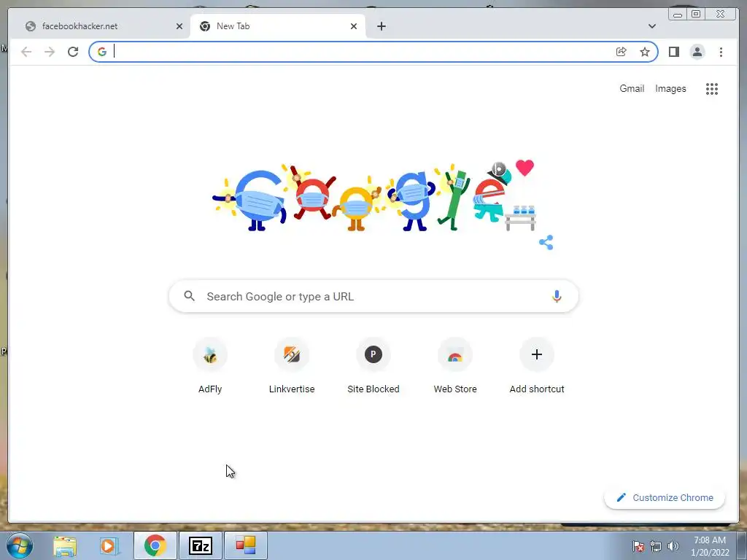Open a new tab with the plus button
Screen dimensions: 747x560
381,26
